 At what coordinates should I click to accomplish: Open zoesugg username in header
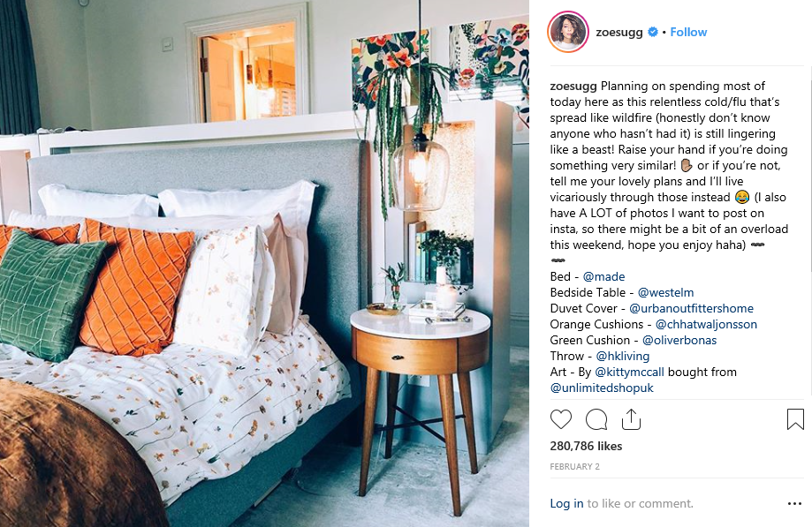tap(618, 32)
